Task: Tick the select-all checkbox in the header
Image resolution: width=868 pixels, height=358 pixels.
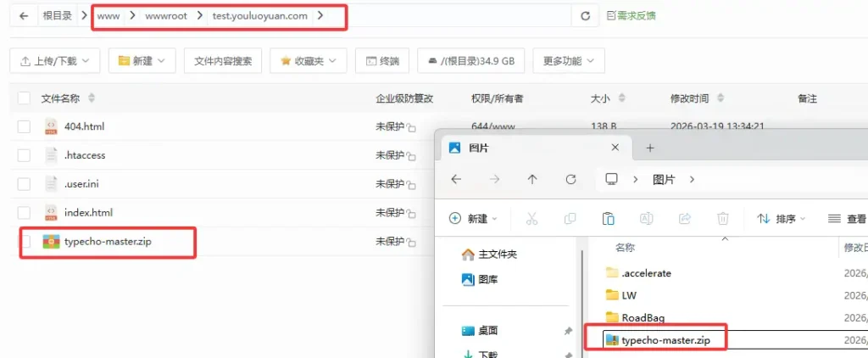Action: [24, 98]
